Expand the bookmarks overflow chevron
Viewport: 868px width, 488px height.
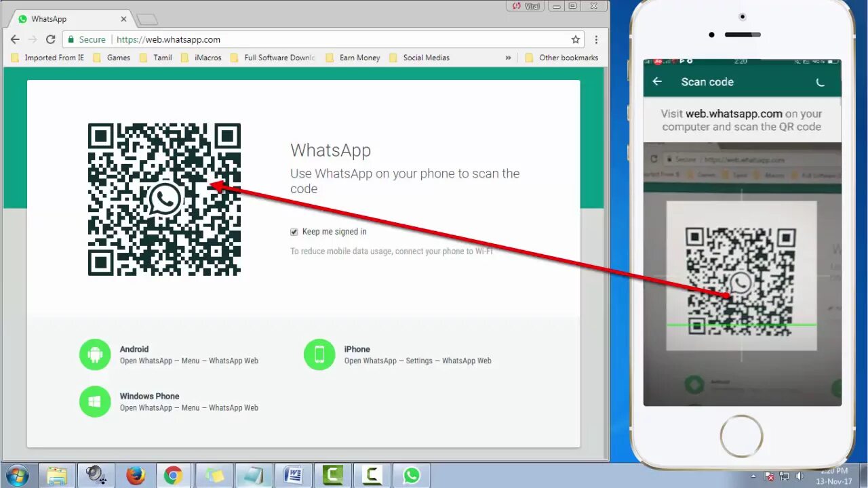tap(508, 58)
